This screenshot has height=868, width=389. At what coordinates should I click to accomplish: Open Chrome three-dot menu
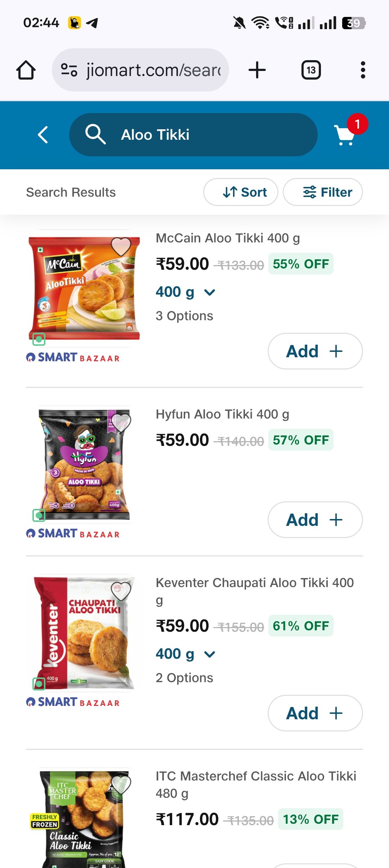point(363,70)
